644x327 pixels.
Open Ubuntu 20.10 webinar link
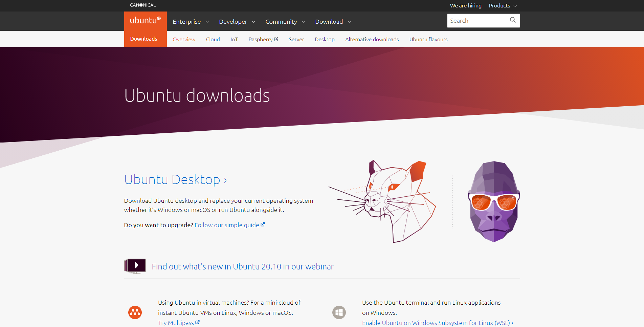tap(243, 267)
